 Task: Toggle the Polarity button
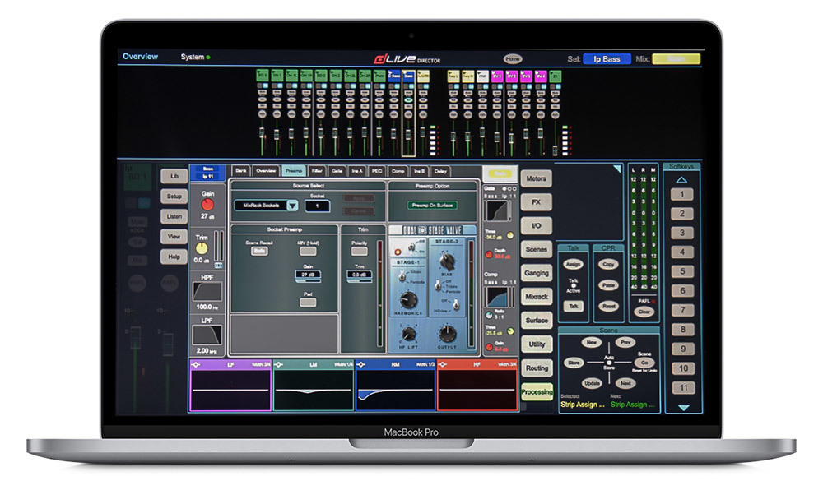point(359,252)
